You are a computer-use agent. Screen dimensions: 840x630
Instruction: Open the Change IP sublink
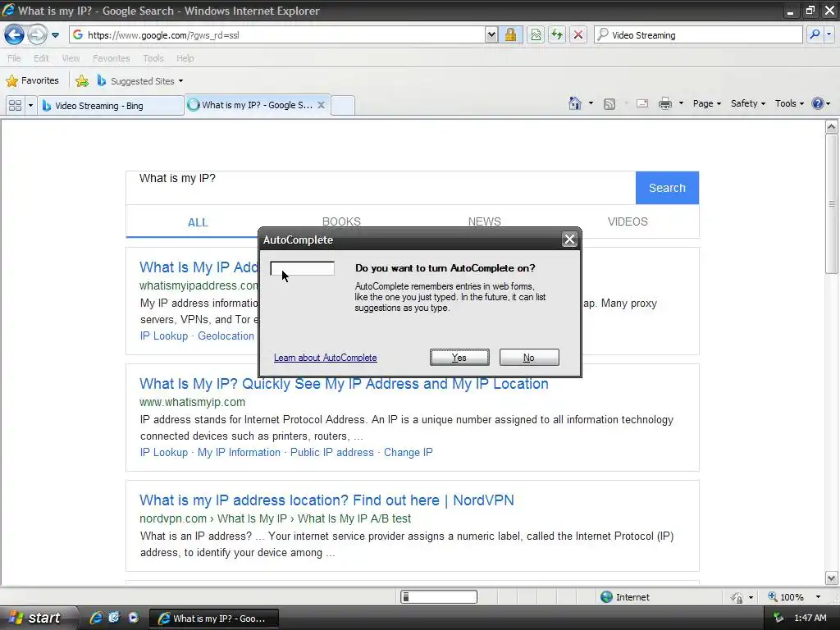click(409, 452)
